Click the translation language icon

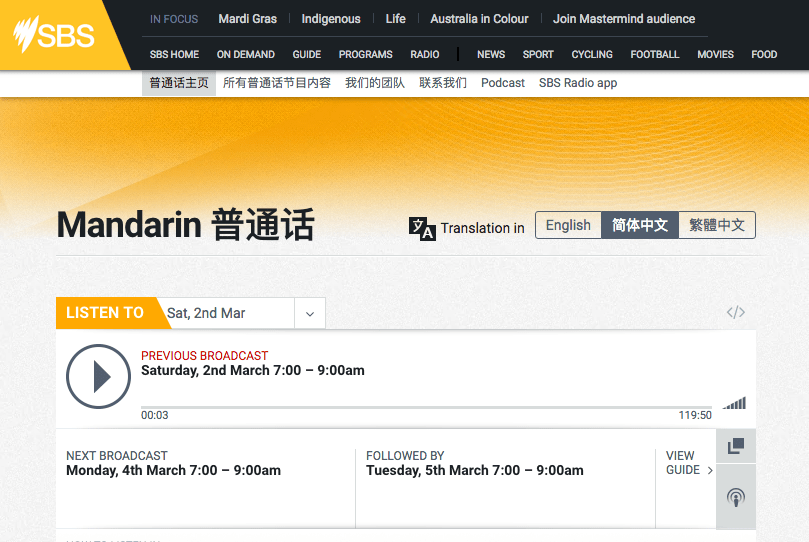[x=422, y=227]
